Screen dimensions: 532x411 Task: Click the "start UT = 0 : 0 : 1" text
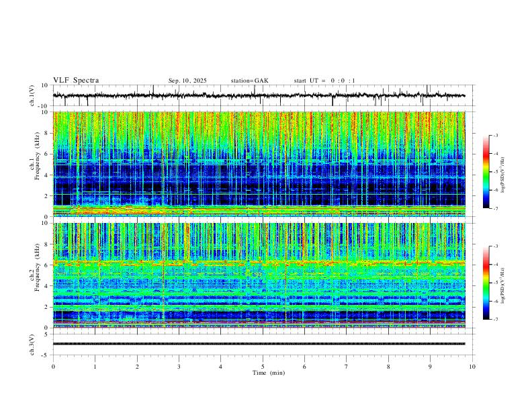tap(324, 81)
